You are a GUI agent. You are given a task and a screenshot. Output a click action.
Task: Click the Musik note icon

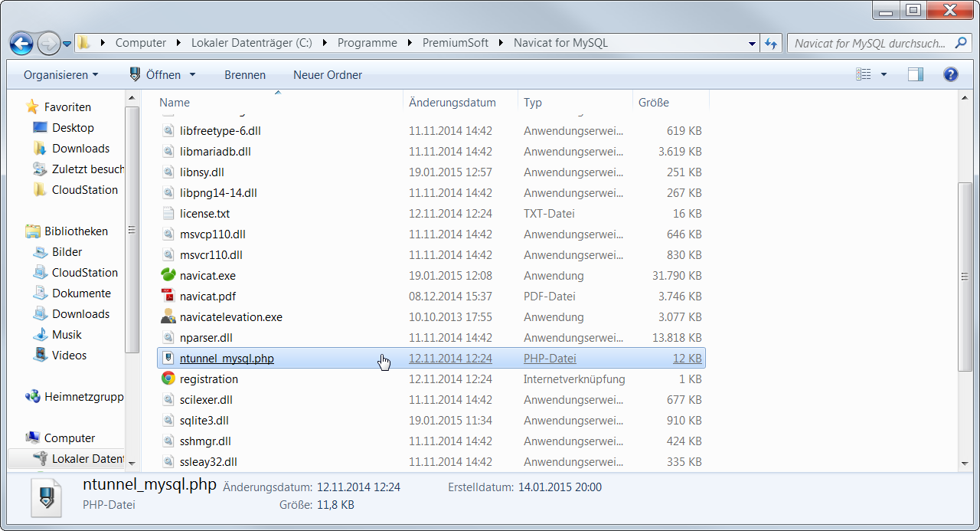[x=40, y=334]
